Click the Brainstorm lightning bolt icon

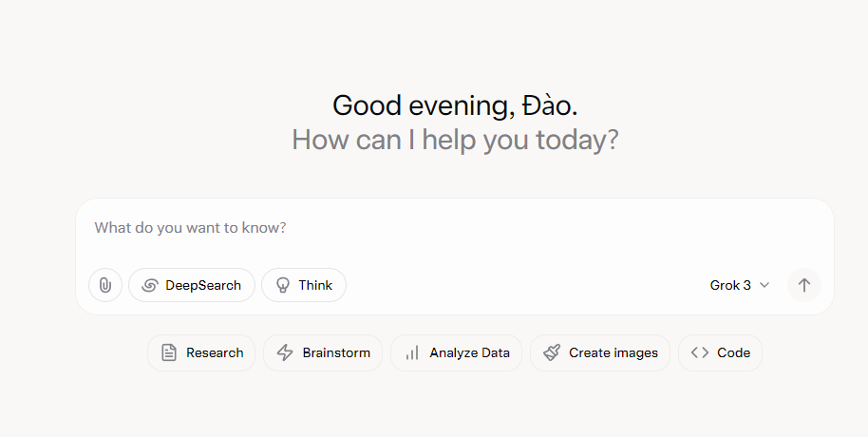click(x=285, y=352)
